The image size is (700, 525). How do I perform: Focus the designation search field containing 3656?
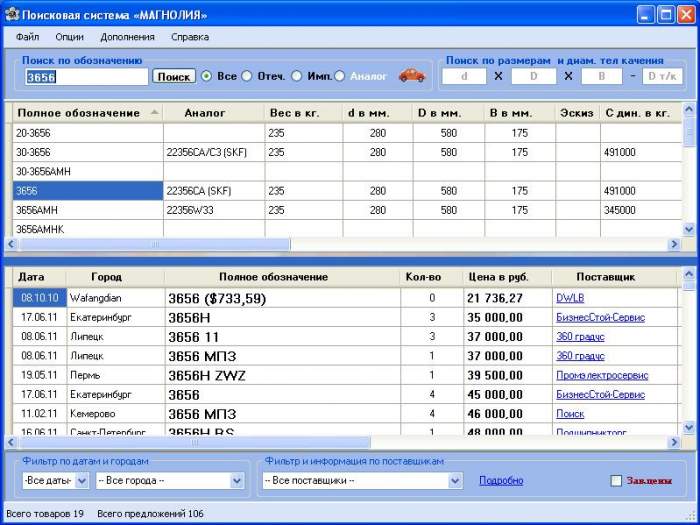click(86, 77)
